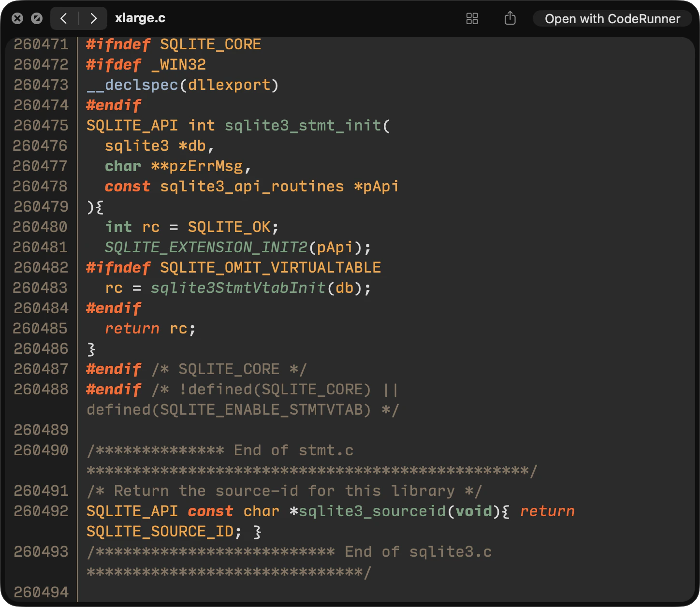The image size is (700, 607).
Task: Select the **pzErrMsg parameter
Action: click(197, 166)
